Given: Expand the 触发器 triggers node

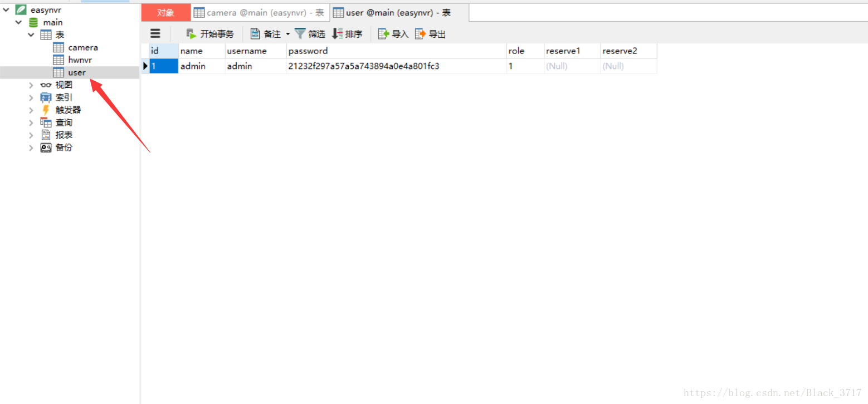Looking at the screenshot, I should coord(31,110).
